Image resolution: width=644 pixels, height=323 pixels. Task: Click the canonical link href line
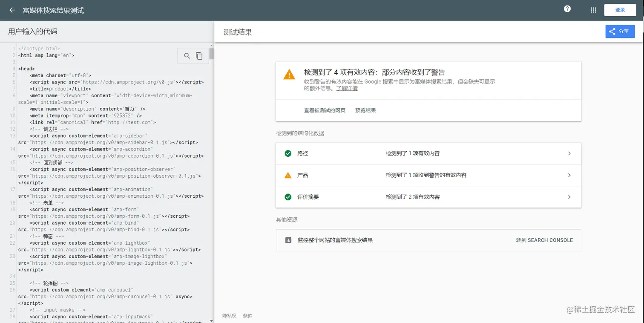(92, 122)
